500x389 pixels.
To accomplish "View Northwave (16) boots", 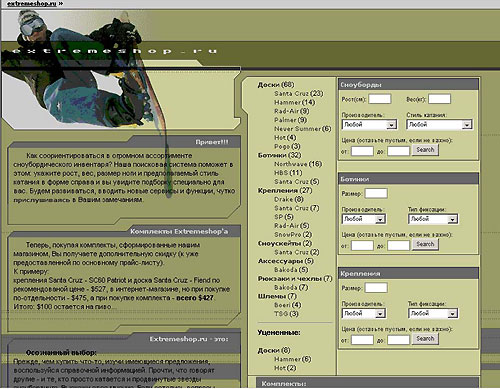I will point(298,164).
